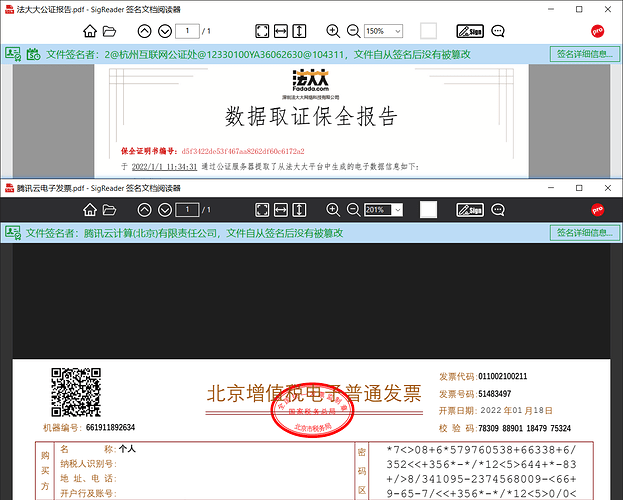Click the issue date 2022年01月18日
The width and height of the screenshot is (623, 500).
pos(516,411)
